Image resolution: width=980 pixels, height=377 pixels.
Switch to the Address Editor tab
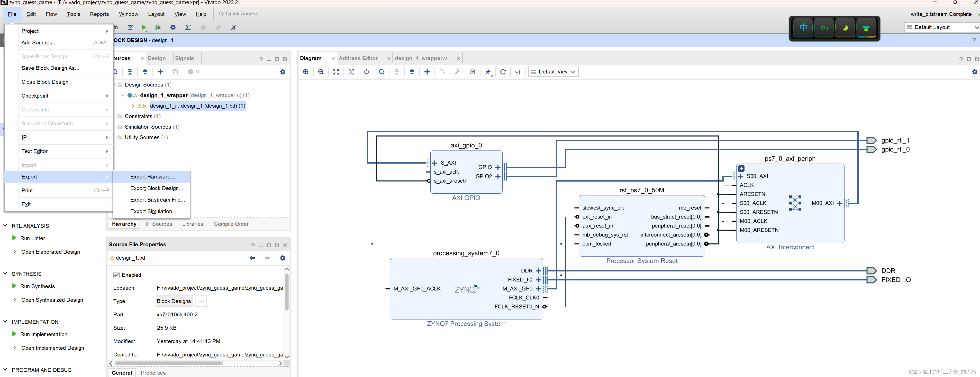point(358,58)
